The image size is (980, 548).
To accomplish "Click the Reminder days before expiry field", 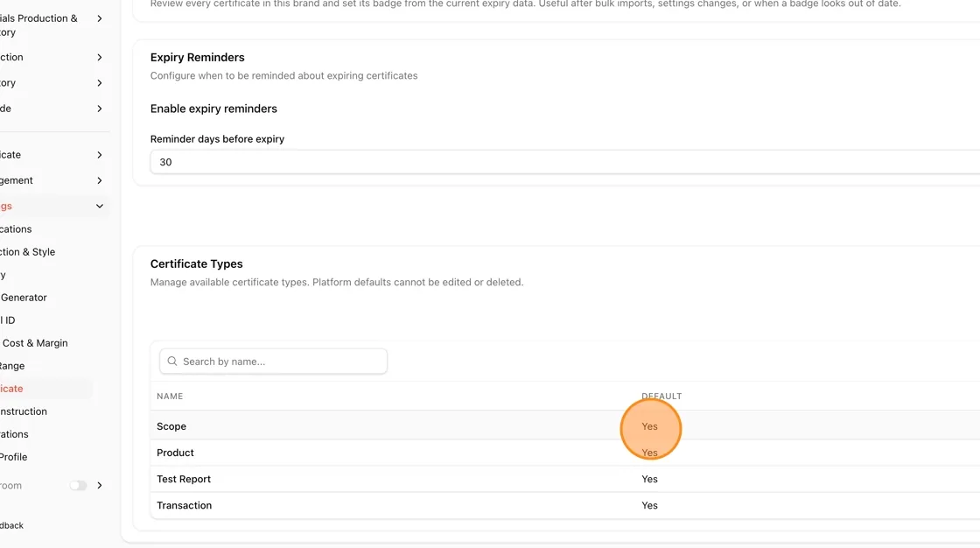I will coord(565,162).
